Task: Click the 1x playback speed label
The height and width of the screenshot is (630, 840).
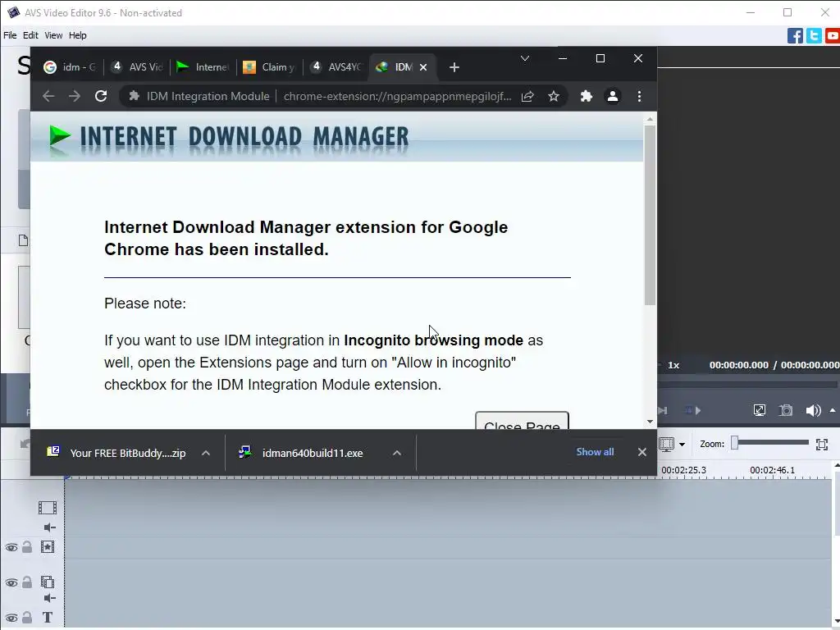Action: pyautogui.click(x=673, y=365)
